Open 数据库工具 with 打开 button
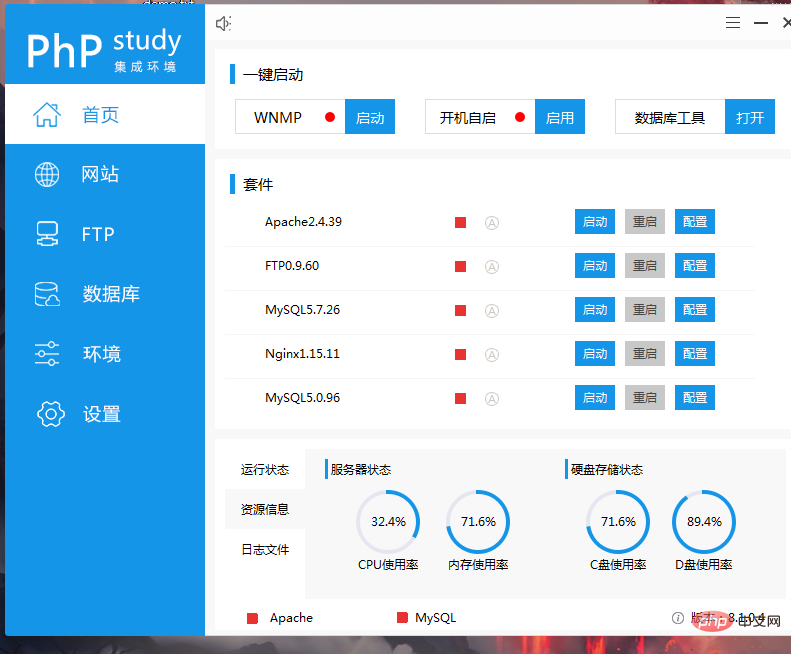 [x=750, y=117]
